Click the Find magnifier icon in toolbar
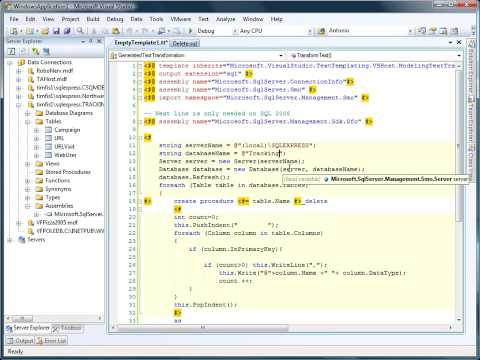 (80, 31)
